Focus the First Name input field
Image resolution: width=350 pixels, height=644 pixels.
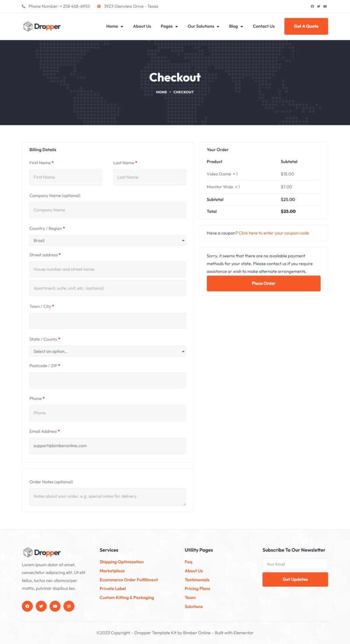coord(66,177)
